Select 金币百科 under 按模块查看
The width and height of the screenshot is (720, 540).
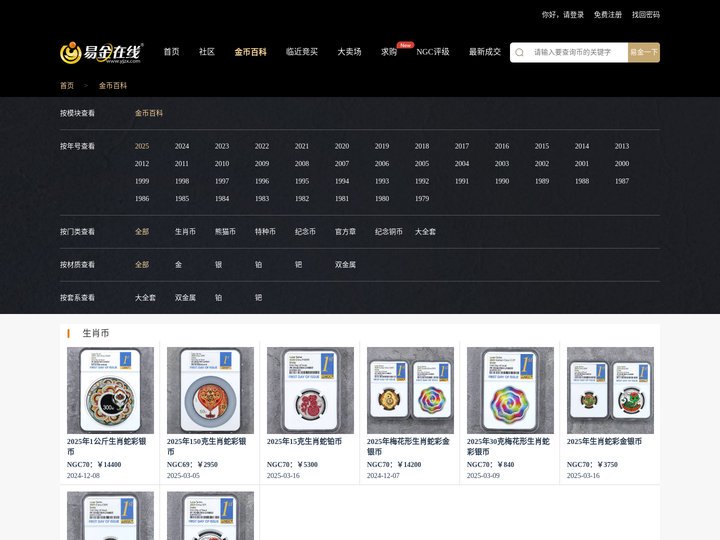click(149, 113)
